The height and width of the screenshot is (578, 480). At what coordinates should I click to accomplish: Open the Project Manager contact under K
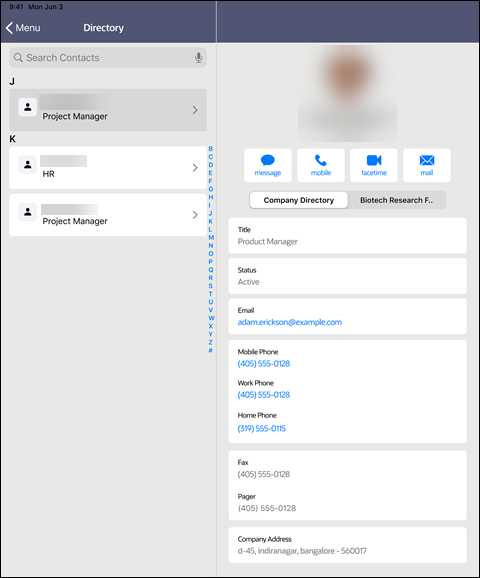(x=108, y=215)
